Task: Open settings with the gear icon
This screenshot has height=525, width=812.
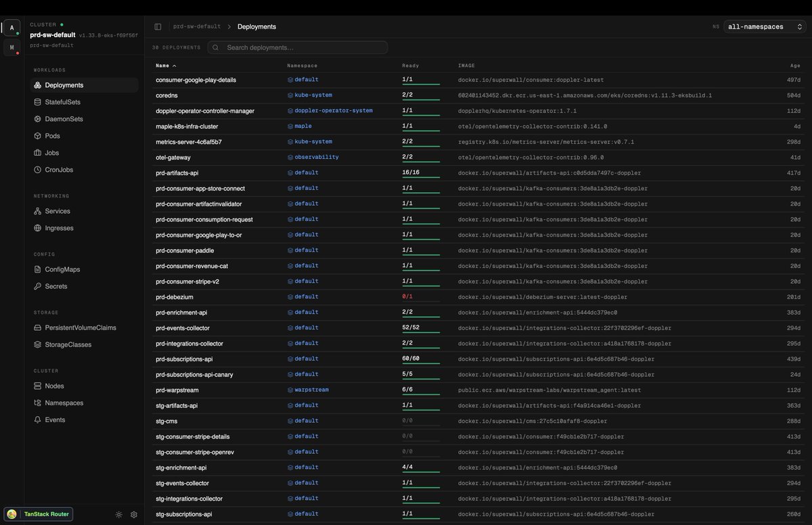Action: [x=134, y=515]
